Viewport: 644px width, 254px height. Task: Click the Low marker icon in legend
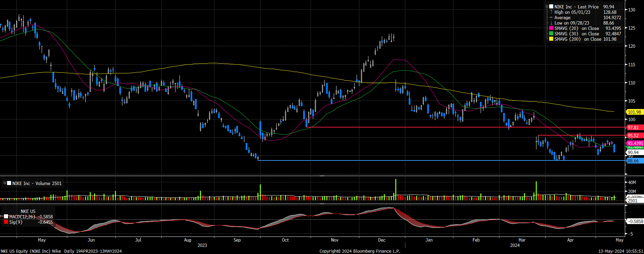551,23
